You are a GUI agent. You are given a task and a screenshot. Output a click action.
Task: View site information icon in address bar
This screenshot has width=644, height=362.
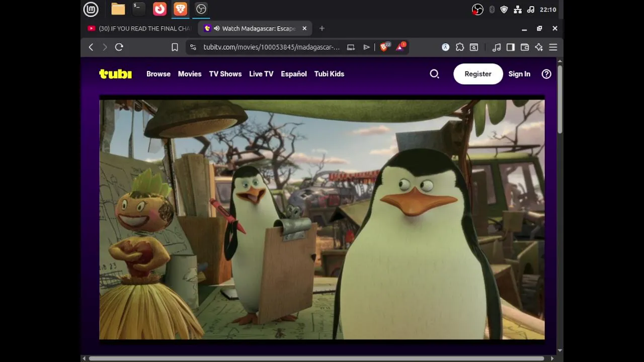tap(193, 47)
